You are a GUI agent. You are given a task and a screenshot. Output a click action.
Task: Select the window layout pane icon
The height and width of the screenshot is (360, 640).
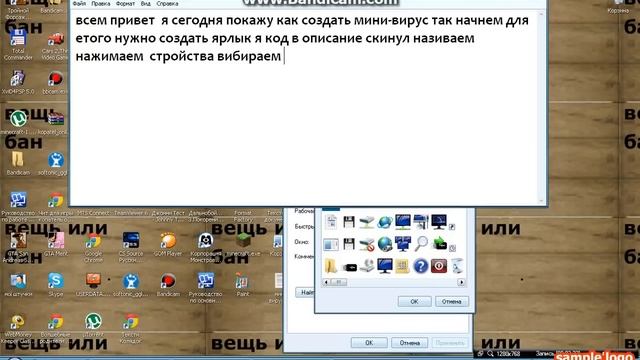pos(331,244)
